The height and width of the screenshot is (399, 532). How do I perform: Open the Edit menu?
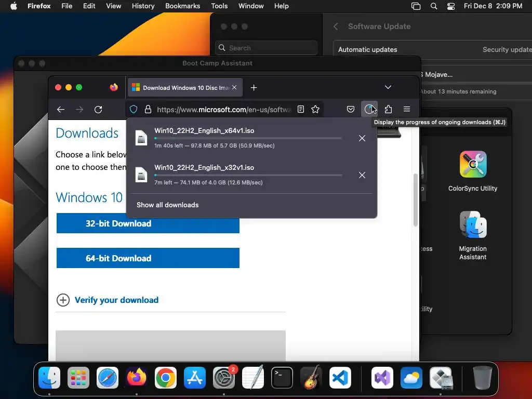89,6
